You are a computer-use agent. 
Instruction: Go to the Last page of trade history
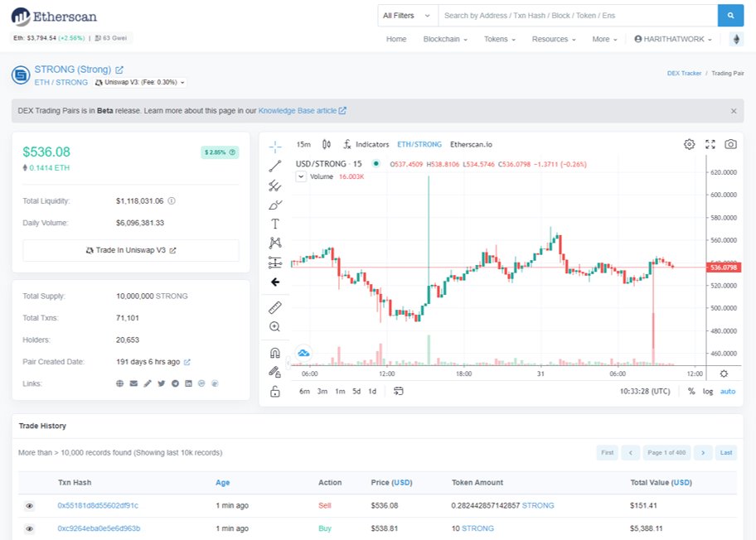(x=725, y=453)
